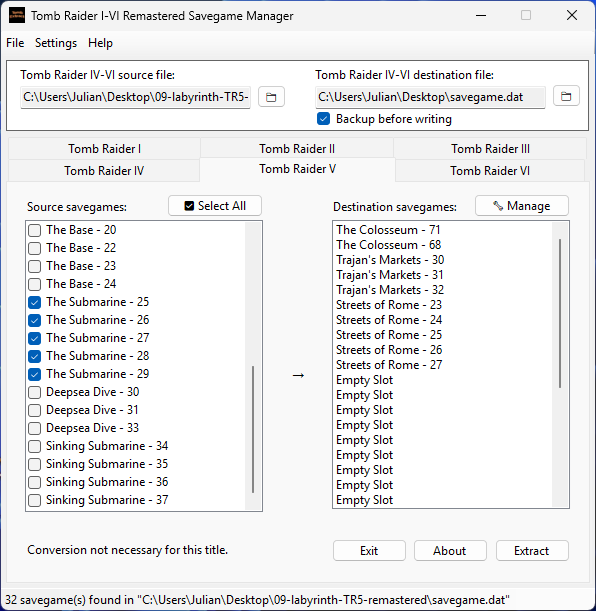Image resolution: width=596 pixels, height=611 pixels.
Task: Close the Savegame Manager window
Action: click(x=571, y=16)
